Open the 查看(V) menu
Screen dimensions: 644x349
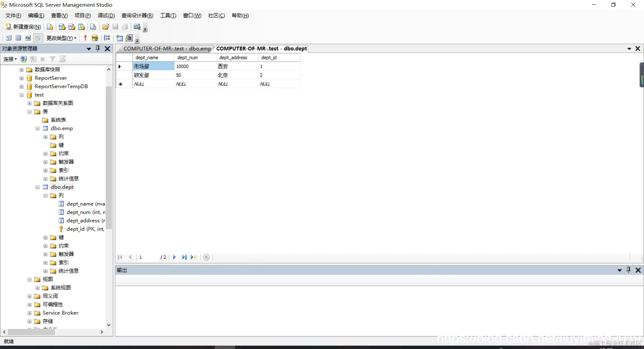pyautogui.click(x=59, y=15)
